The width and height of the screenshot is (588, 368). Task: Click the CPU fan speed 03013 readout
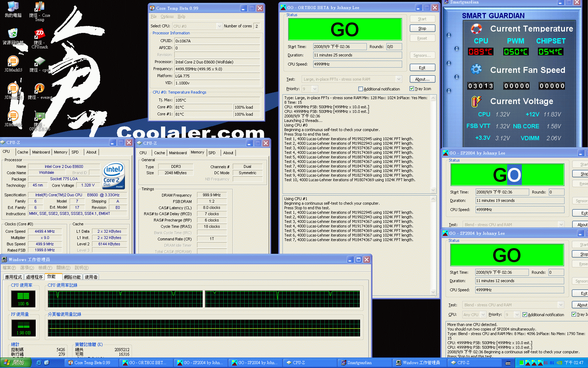click(481, 86)
